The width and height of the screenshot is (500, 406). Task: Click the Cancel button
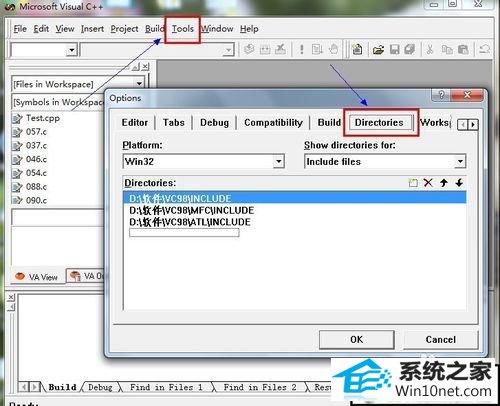pos(441,339)
